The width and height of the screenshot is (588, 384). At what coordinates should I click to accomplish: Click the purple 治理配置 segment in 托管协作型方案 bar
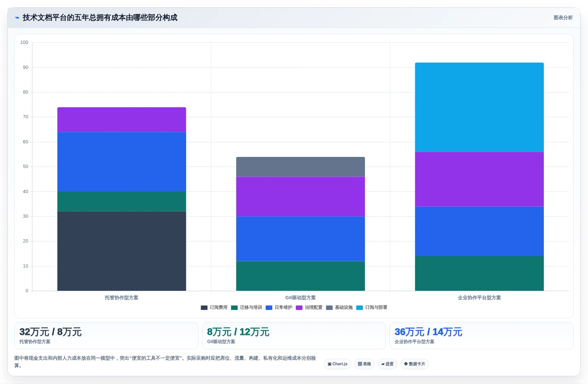coord(122,120)
